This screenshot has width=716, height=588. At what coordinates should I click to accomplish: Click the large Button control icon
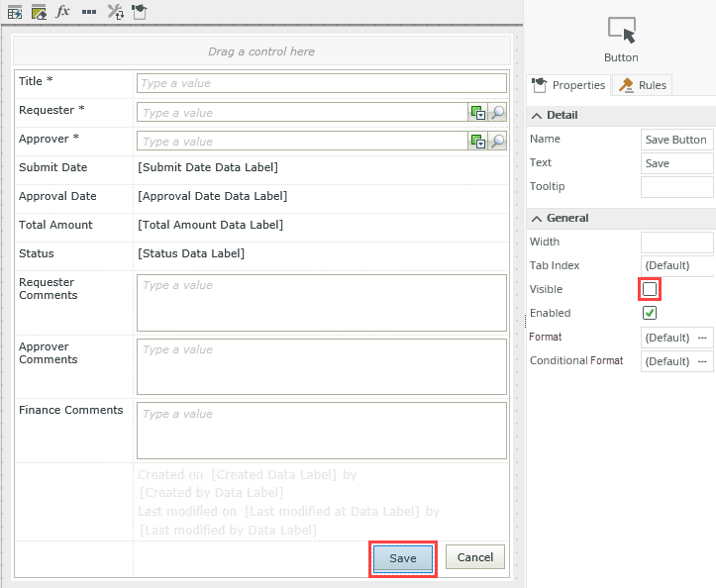coord(622,30)
